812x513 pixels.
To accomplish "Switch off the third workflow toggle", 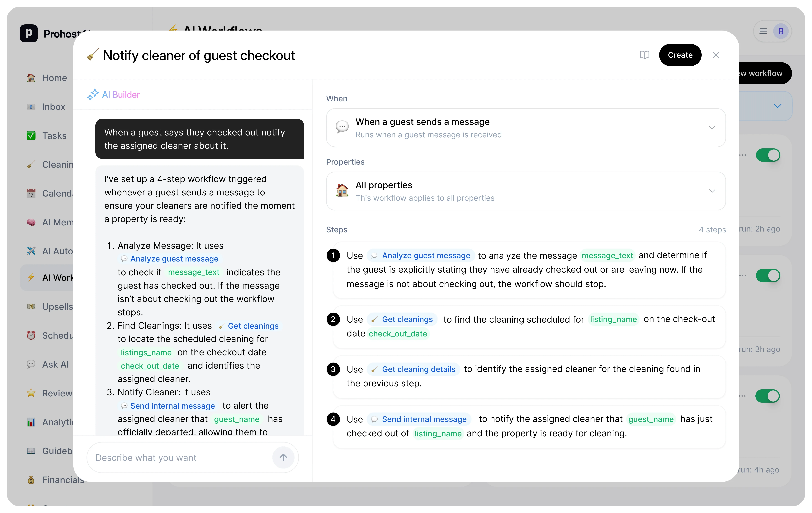I will tap(768, 396).
